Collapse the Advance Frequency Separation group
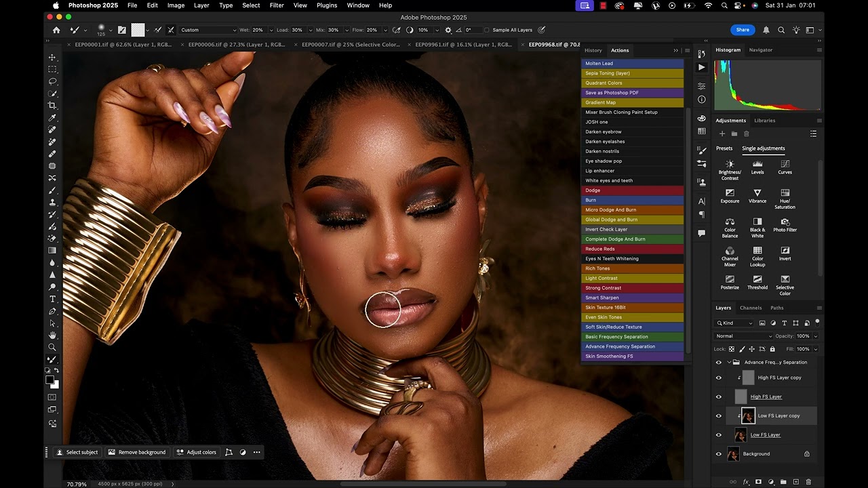The width and height of the screenshot is (868, 488). [729, 362]
